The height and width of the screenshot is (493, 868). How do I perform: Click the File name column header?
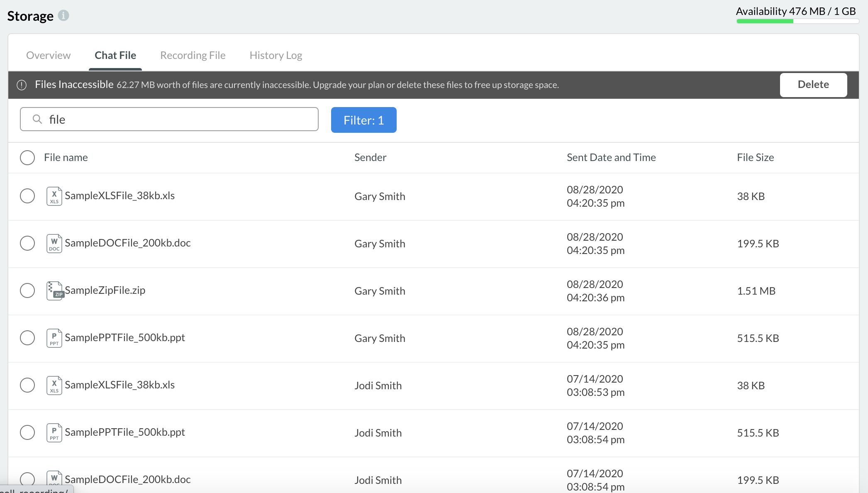tap(66, 157)
